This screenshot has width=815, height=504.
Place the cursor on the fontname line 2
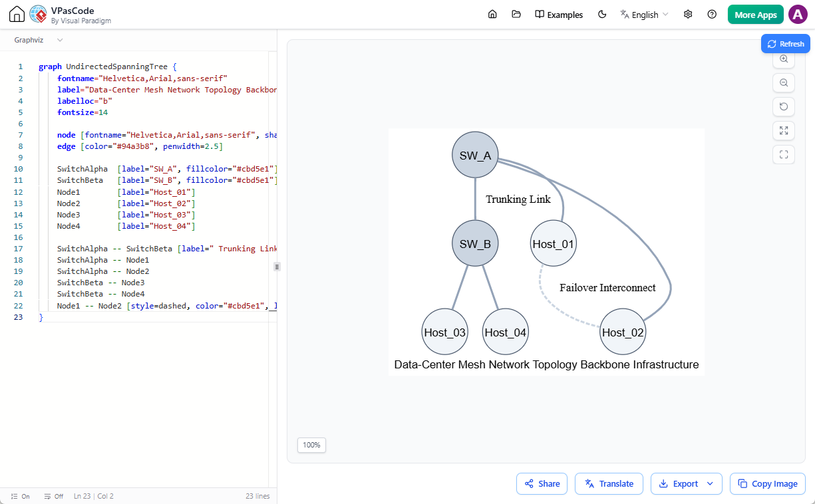pos(142,78)
